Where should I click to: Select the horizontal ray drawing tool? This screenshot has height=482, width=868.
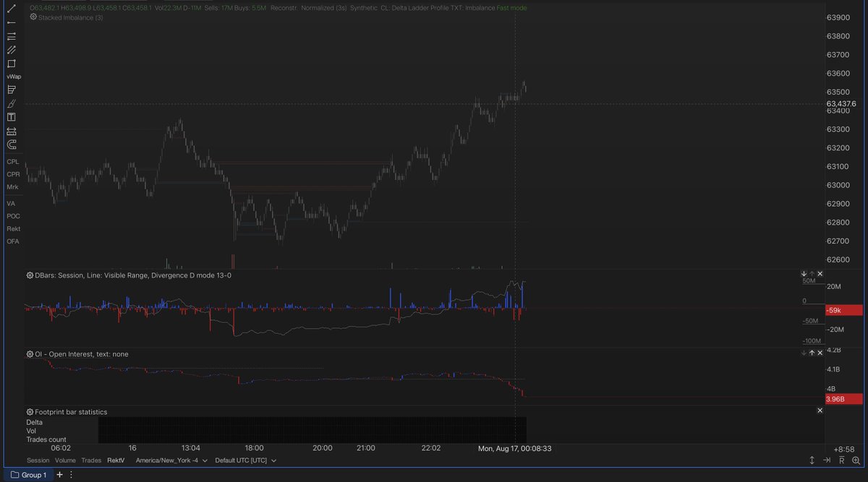(12, 22)
